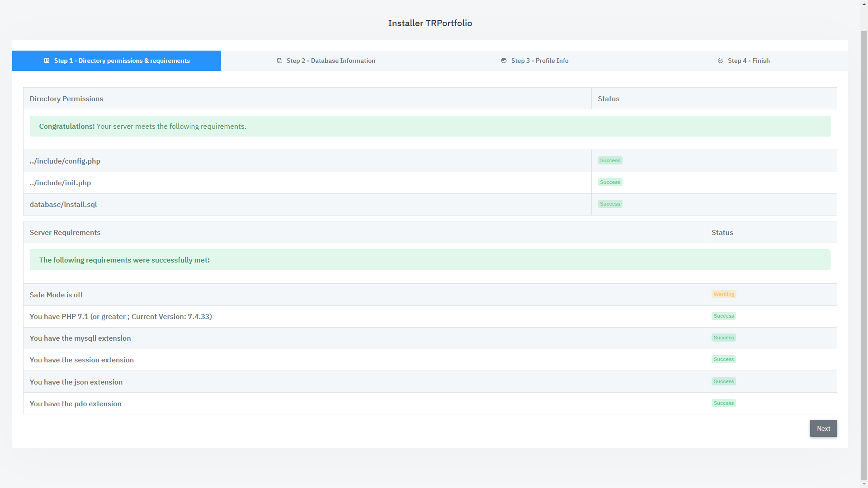Click Success badge for init.php
Screen dimensions: 868x488
(x=610, y=182)
